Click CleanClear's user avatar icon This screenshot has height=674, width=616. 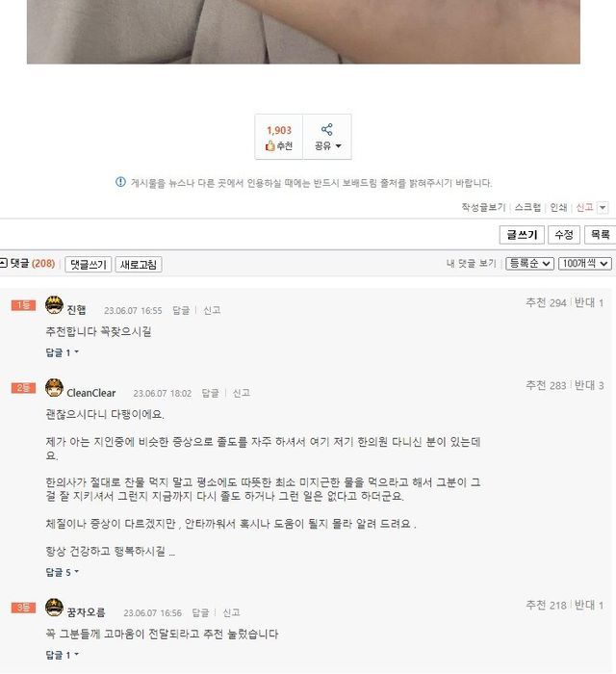(54, 387)
